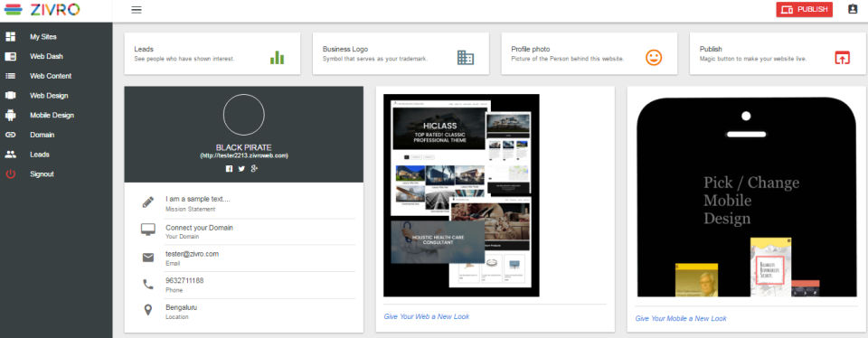
Task: Click the PUBLISH button in header
Action: (805, 9)
